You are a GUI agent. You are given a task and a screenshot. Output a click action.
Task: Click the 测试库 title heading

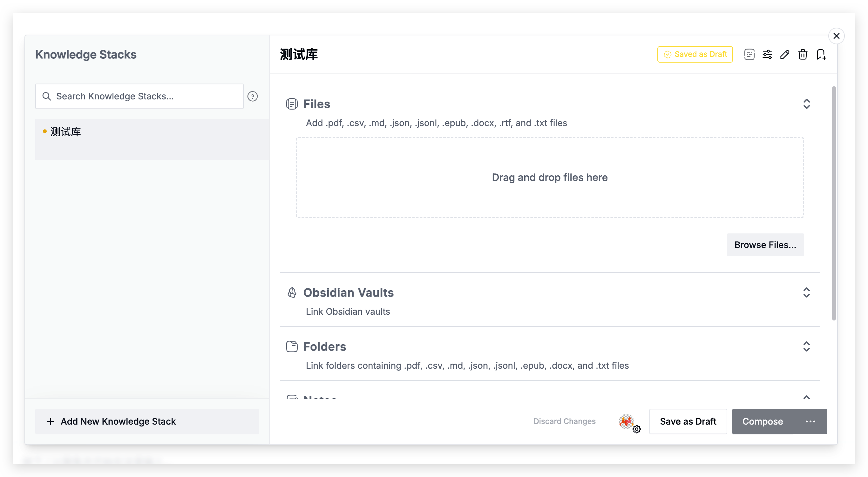[299, 54]
